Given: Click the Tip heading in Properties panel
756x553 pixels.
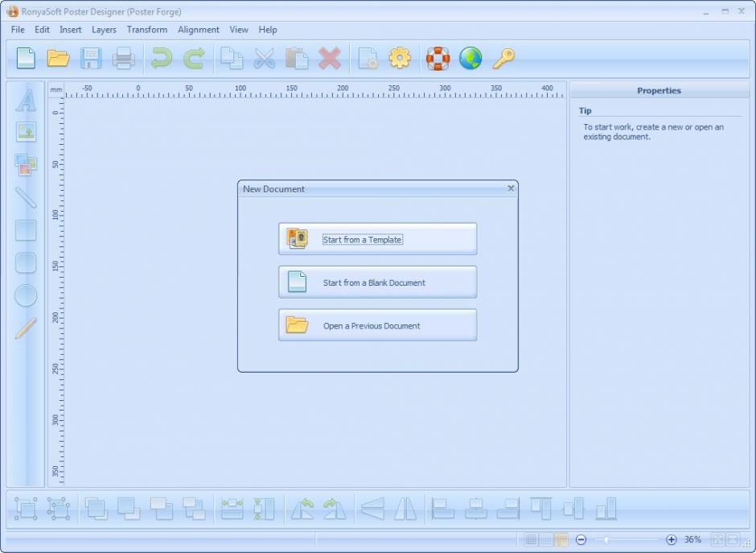Looking at the screenshot, I should pyautogui.click(x=585, y=110).
